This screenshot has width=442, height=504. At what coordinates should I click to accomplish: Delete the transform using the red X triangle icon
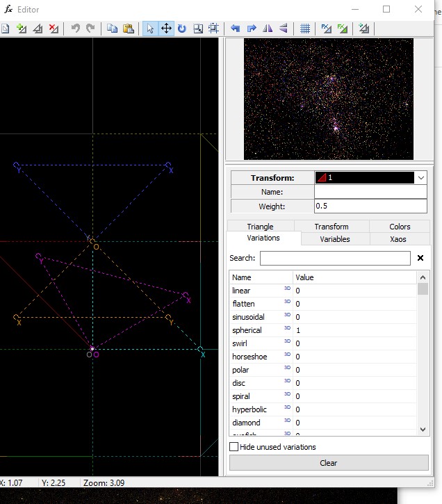pos(54,29)
